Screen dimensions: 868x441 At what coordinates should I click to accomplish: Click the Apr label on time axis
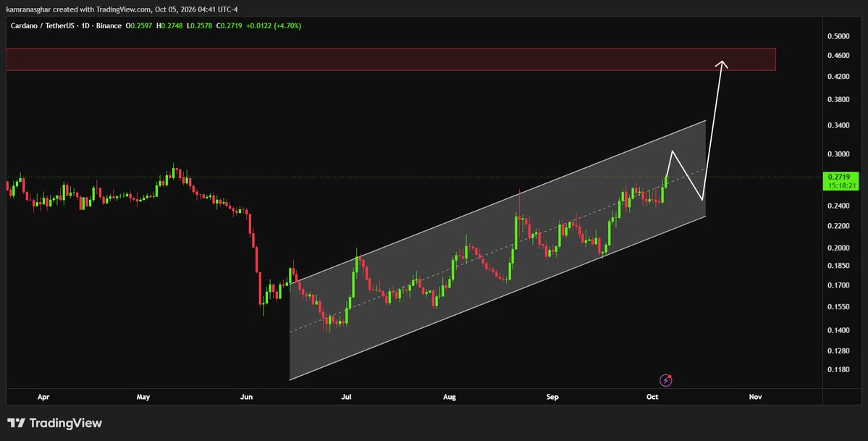click(x=43, y=398)
